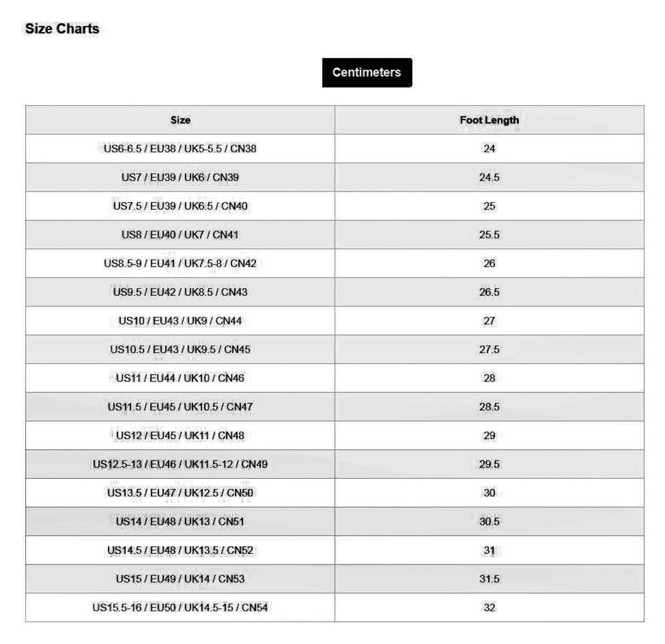Click the US7.5 / EU39 / UK6.5 size cell

[180, 206]
